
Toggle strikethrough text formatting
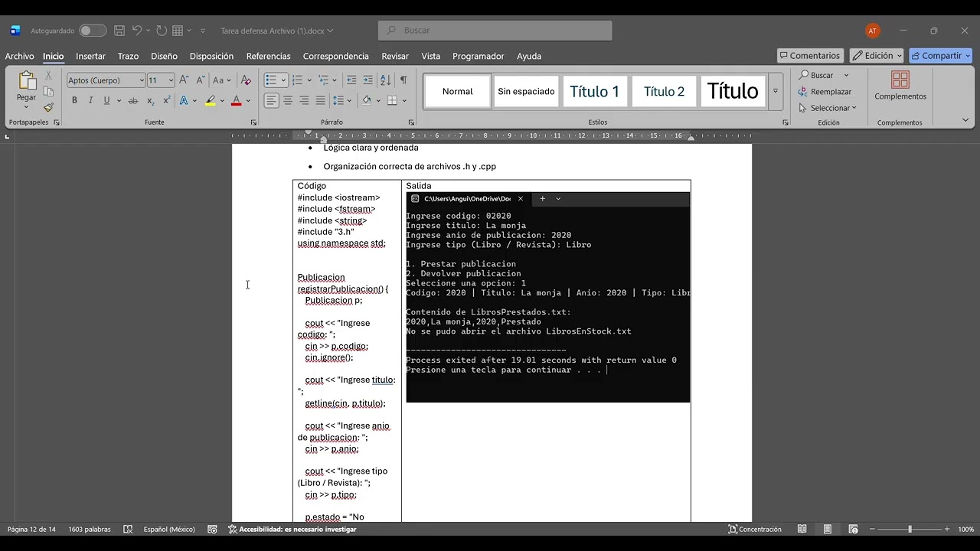132,100
